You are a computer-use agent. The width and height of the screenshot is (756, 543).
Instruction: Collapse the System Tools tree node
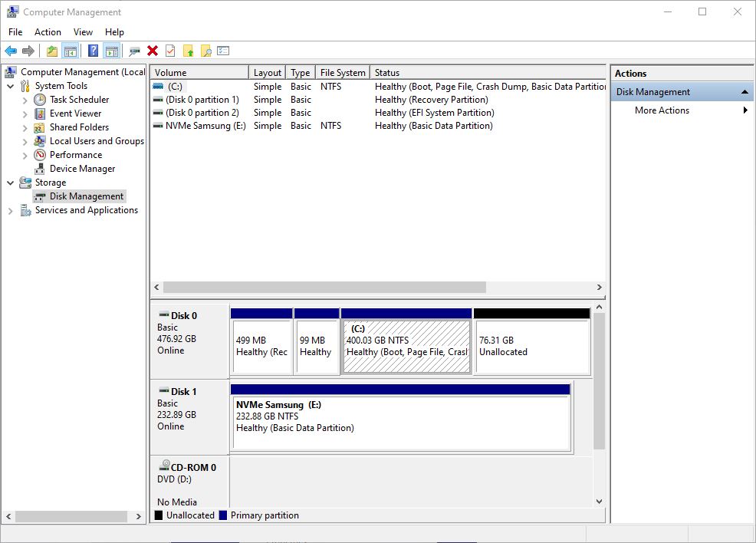10,85
